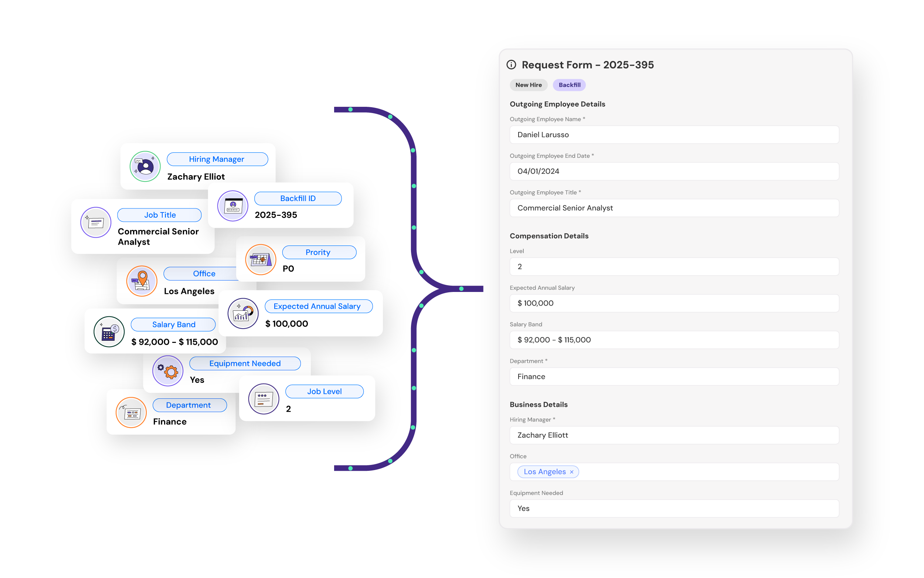The width and height of the screenshot is (924, 578).
Task: Open the Equipment Needed field
Action: (x=674, y=509)
